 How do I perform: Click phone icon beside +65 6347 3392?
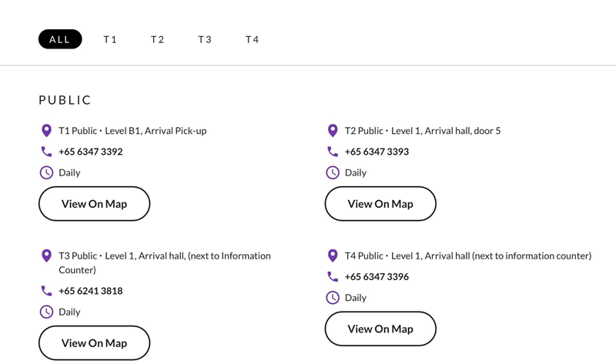pyautogui.click(x=46, y=152)
